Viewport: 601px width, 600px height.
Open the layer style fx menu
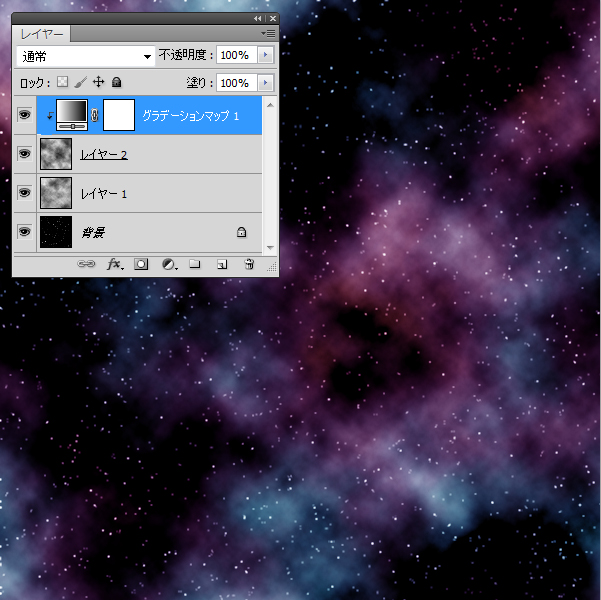(115, 264)
